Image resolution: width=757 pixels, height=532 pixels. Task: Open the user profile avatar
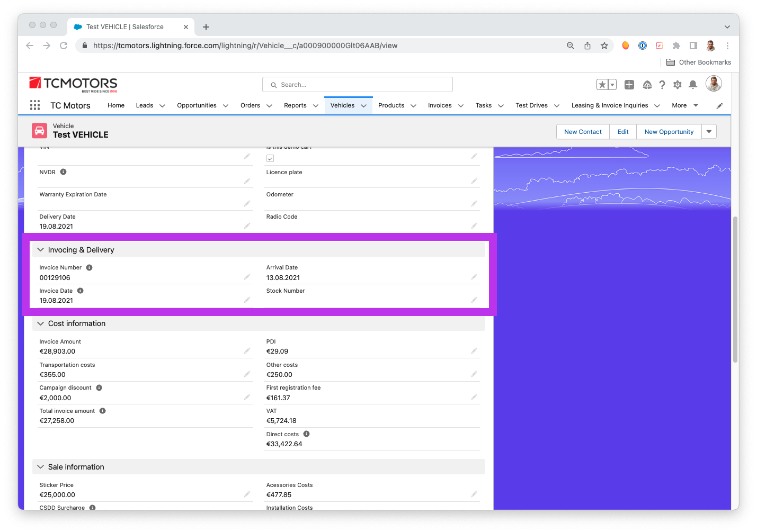pos(714,84)
